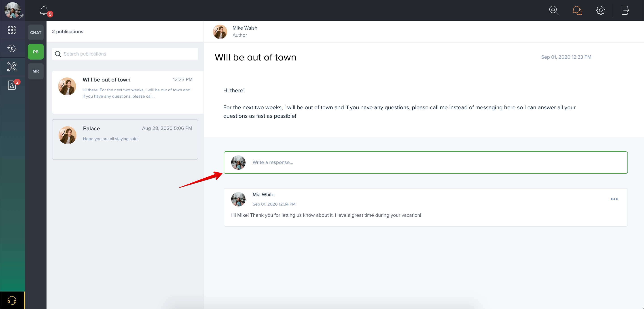Click the 'Author' label under Mike Walsh
Image resolution: width=644 pixels, height=309 pixels.
point(239,35)
